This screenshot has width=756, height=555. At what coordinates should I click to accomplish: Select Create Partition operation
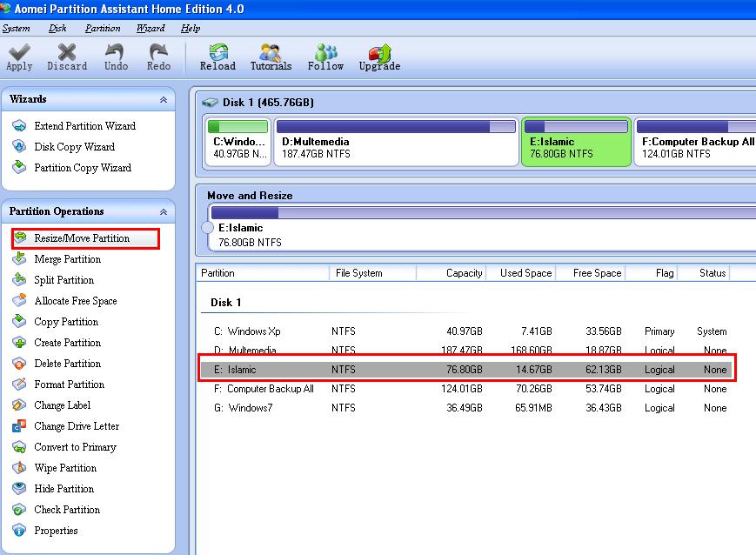tap(68, 343)
